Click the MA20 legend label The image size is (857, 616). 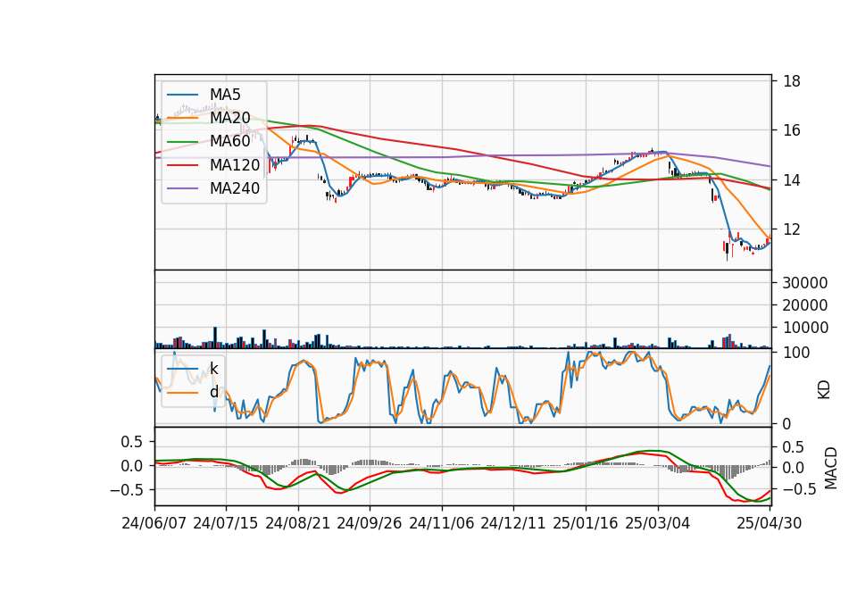[229, 118]
